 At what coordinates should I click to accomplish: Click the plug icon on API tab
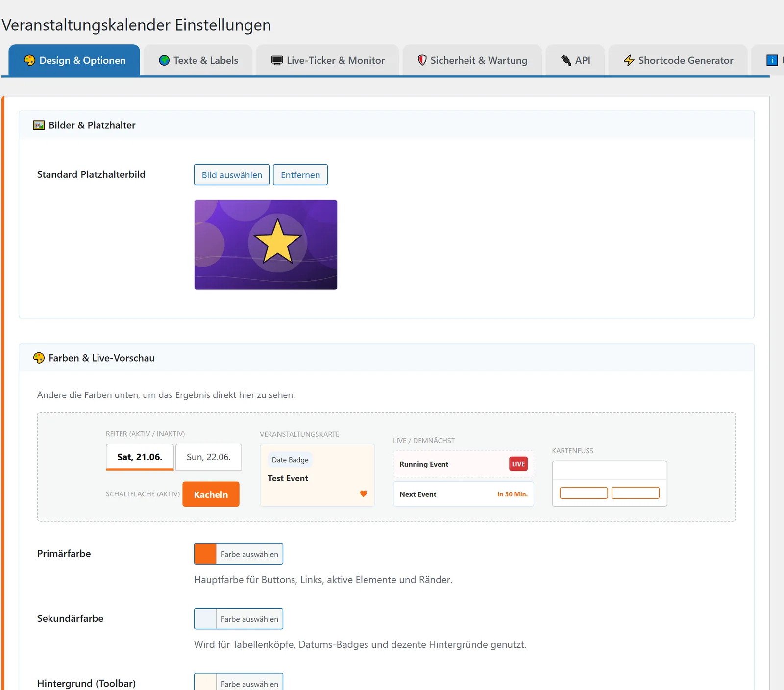pos(566,60)
